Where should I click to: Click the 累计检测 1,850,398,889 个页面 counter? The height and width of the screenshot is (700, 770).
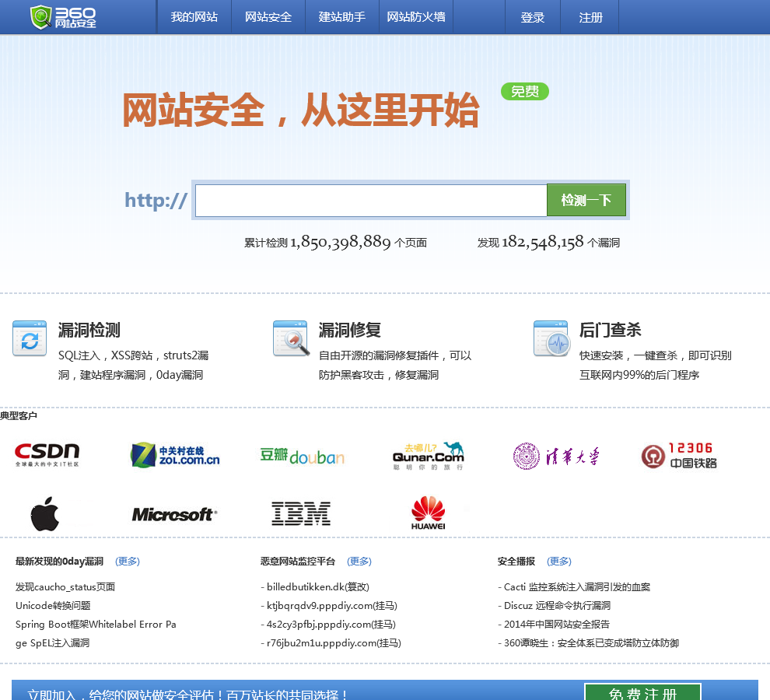coord(335,242)
